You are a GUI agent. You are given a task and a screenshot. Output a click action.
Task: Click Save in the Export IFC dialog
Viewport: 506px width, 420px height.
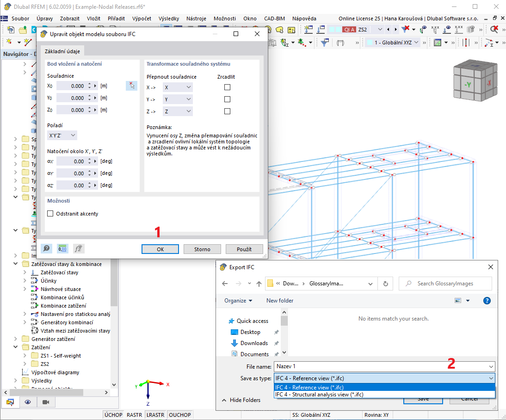coord(423,398)
